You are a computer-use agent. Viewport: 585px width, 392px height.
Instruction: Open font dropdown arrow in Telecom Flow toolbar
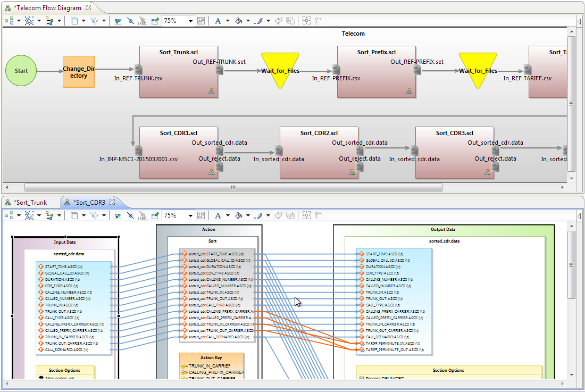click(228, 21)
